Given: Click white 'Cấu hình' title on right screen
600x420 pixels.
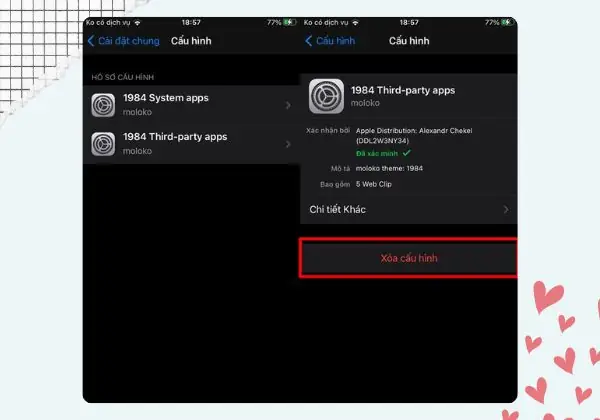Looking at the screenshot, I should (409, 41).
